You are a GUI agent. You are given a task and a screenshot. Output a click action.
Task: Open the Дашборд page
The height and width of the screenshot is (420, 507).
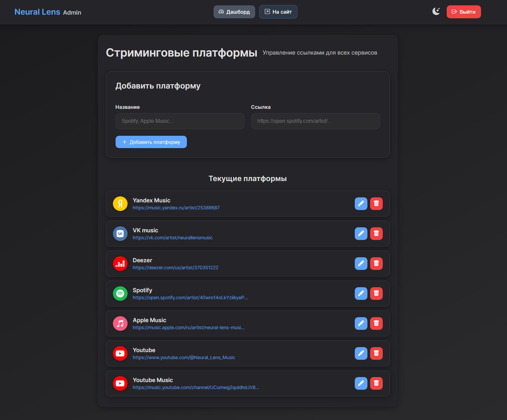click(234, 12)
